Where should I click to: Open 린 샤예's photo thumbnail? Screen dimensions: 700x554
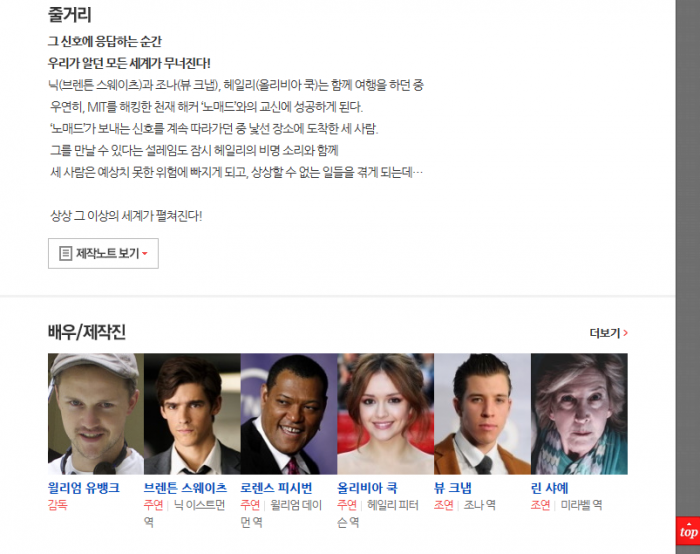click(579, 414)
